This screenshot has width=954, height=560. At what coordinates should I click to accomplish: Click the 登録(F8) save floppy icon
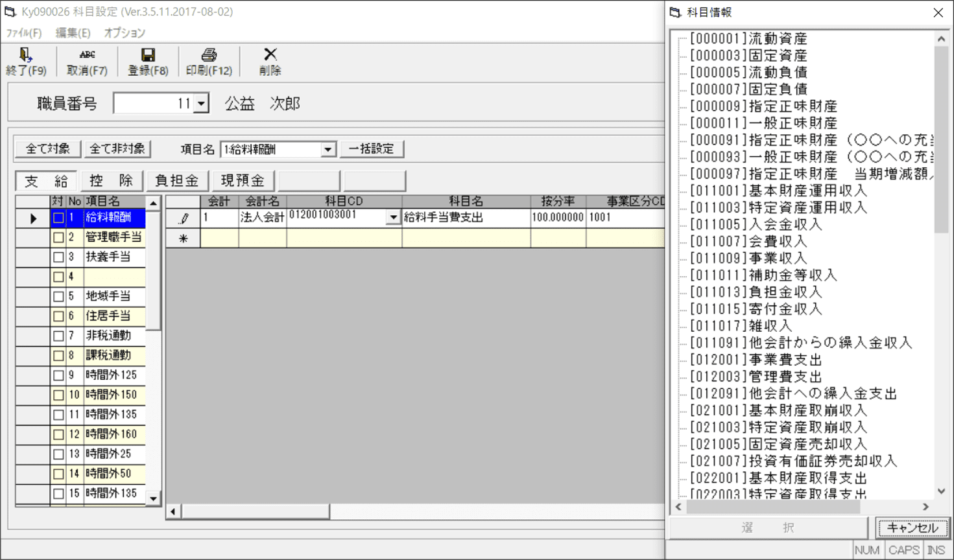point(148,55)
